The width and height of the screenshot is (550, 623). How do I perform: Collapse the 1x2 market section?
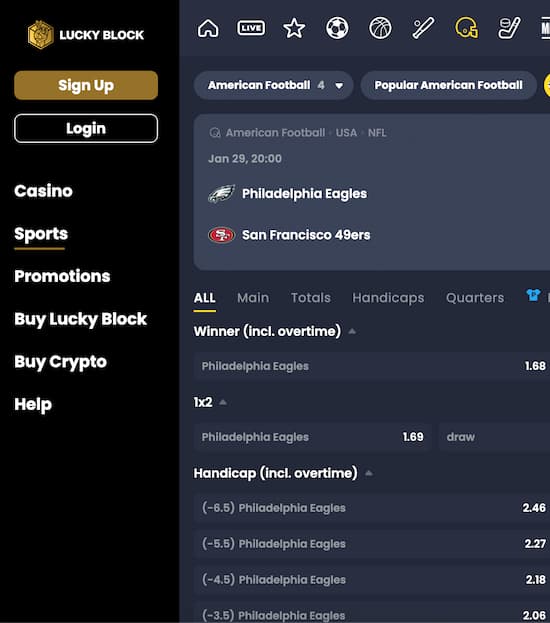pyautogui.click(x=223, y=402)
